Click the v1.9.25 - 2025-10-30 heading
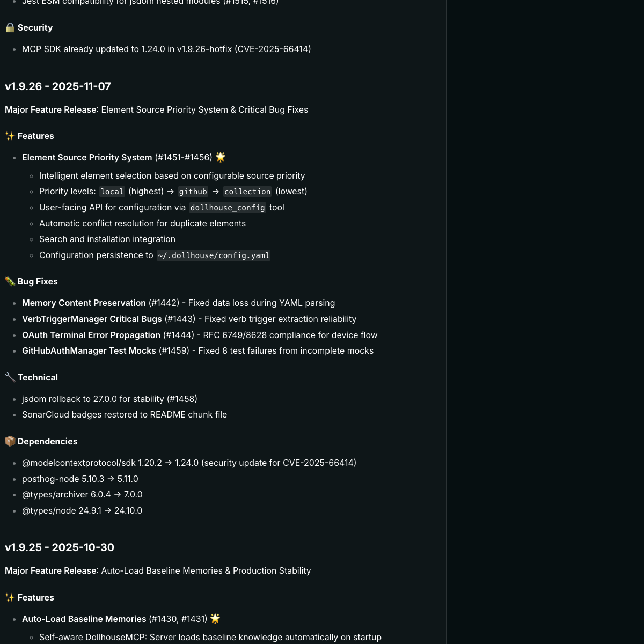This screenshot has height=644, width=644. click(x=60, y=547)
